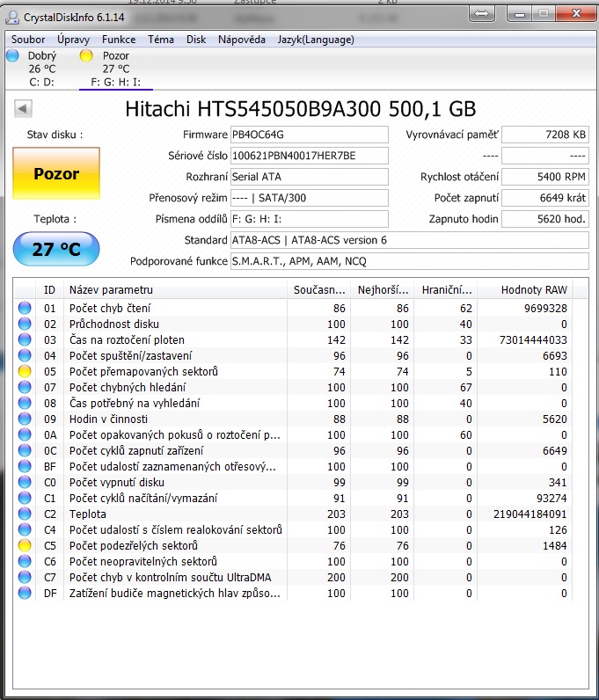Click the transfer mode field SATA/300
599x700 pixels.
pos(309,198)
